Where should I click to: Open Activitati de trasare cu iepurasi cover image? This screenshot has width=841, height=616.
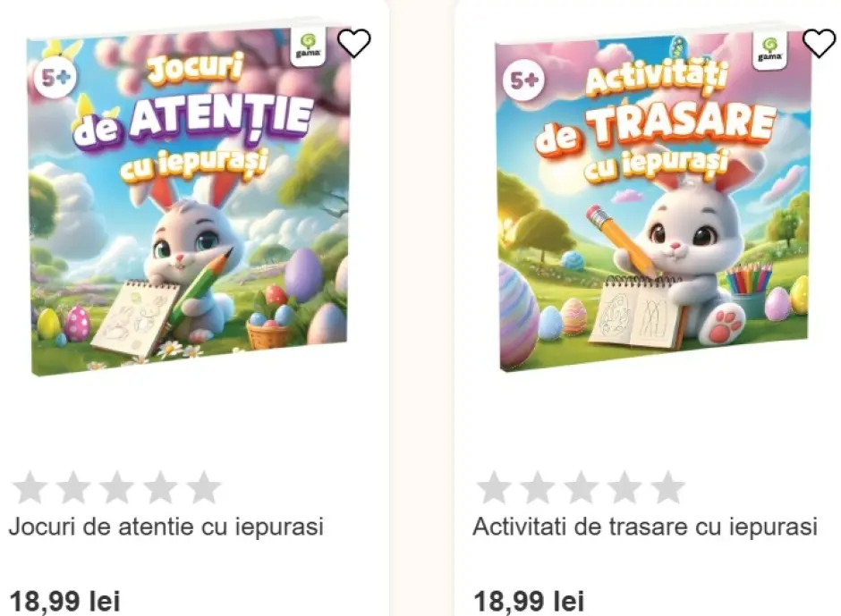654,201
